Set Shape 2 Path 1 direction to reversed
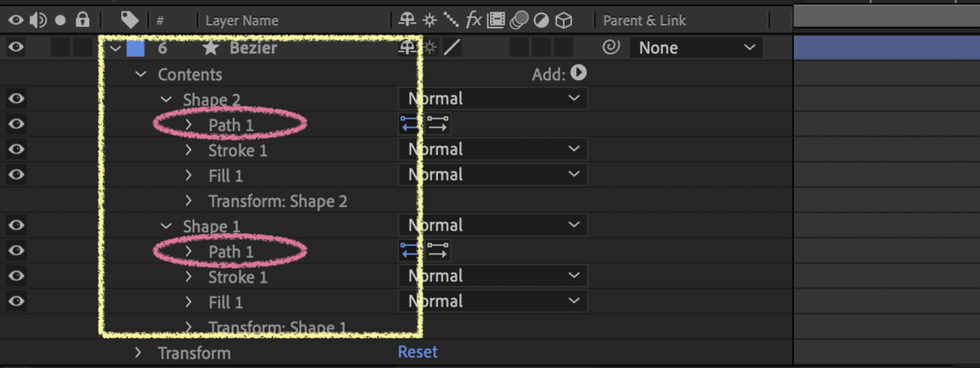This screenshot has height=368, width=980. [x=408, y=124]
